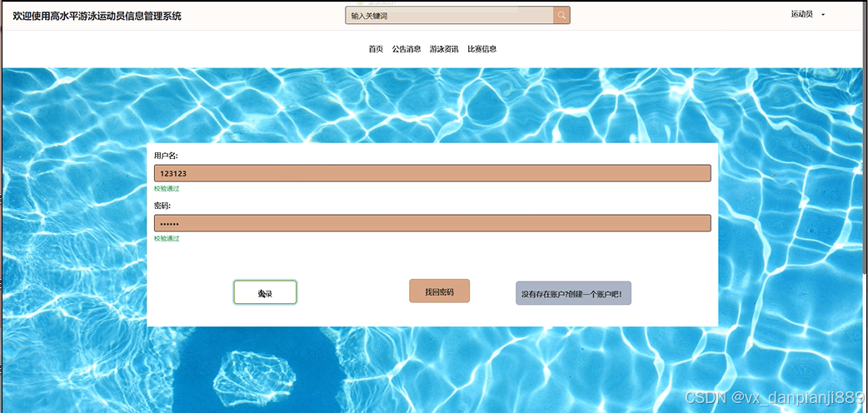Click the 登录 login button

tap(265, 292)
